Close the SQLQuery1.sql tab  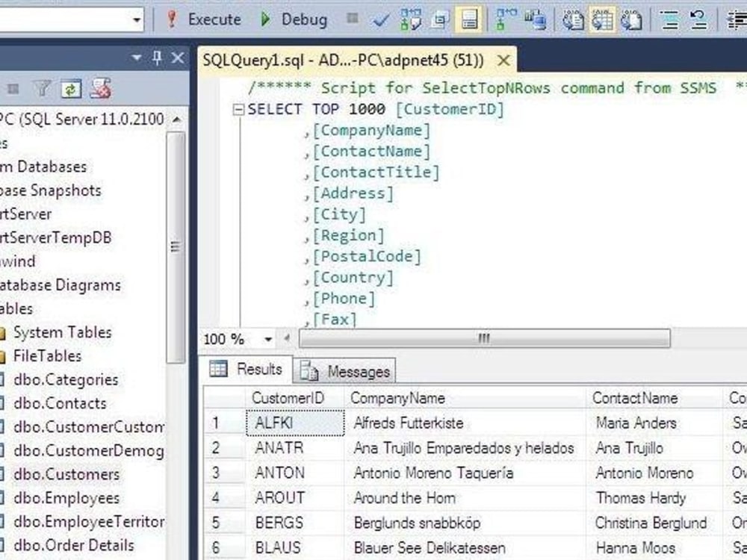point(503,60)
